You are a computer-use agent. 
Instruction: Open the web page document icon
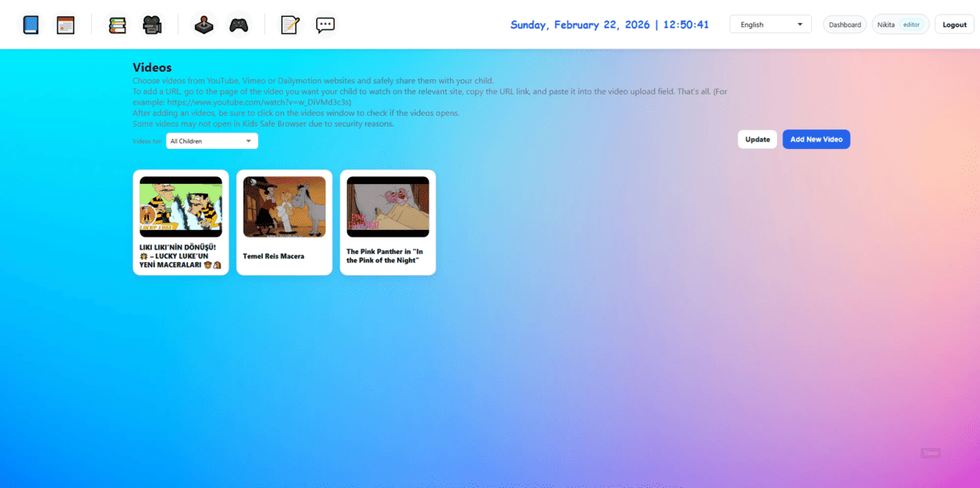click(66, 25)
